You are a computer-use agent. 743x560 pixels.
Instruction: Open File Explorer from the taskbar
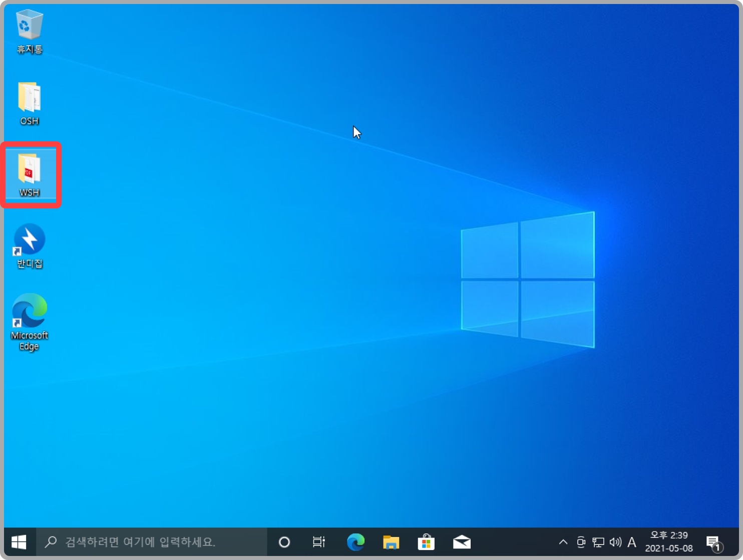tap(391, 542)
